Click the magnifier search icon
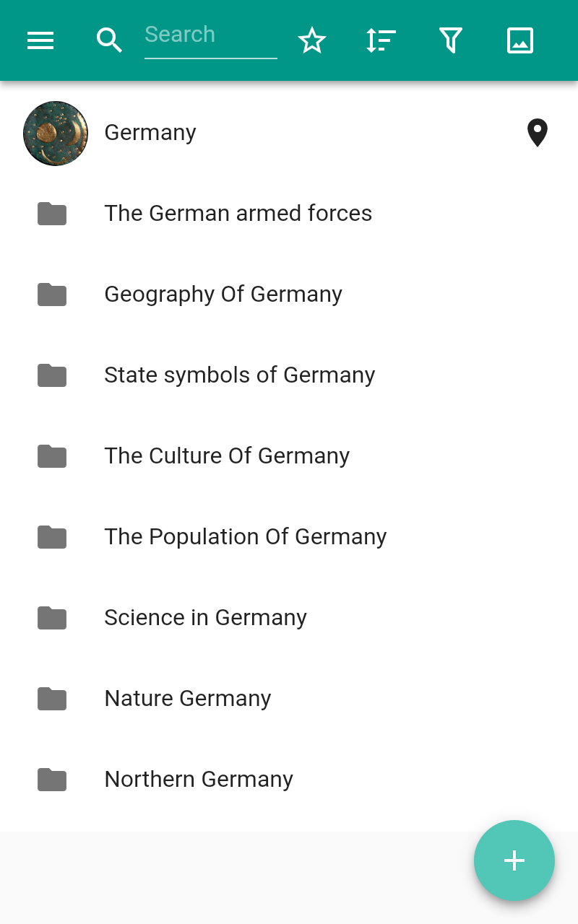This screenshot has height=924, width=578. pos(109,40)
